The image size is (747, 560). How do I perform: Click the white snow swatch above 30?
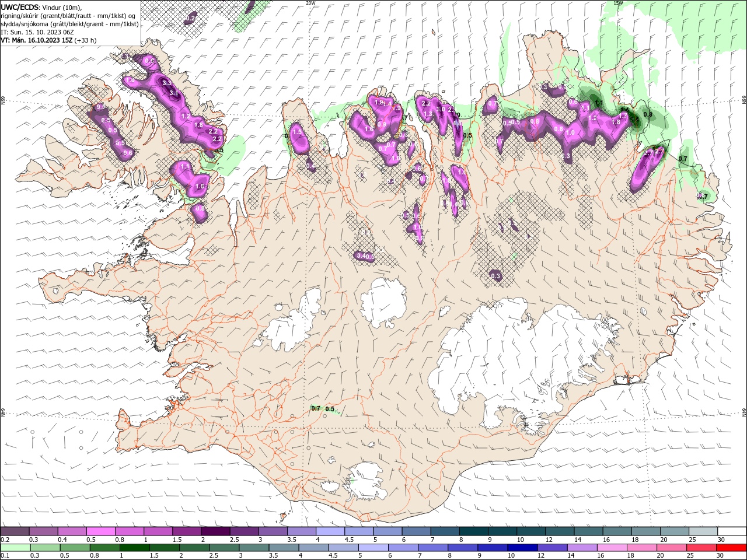[732, 531]
